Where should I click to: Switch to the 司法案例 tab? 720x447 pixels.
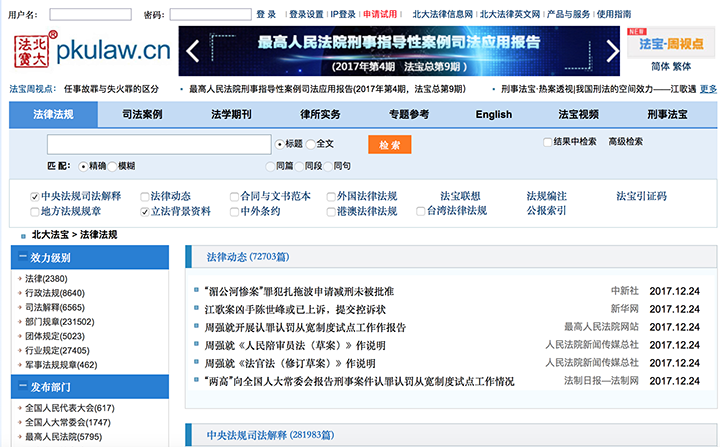point(142,114)
